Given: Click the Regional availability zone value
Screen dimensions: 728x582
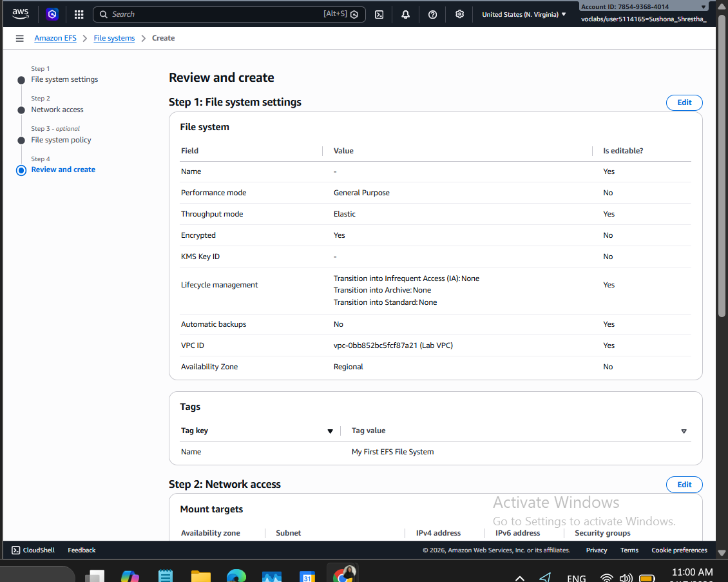Looking at the screenshot, I should tap(348, 367).
